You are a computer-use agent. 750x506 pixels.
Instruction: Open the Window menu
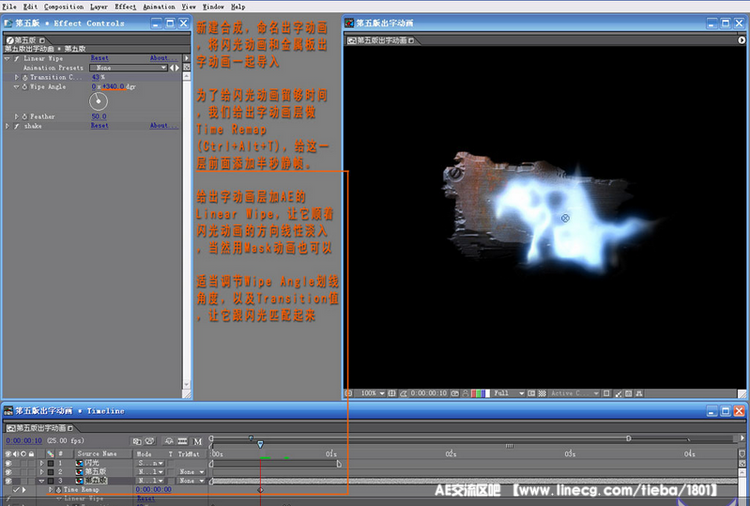point(213,7)
